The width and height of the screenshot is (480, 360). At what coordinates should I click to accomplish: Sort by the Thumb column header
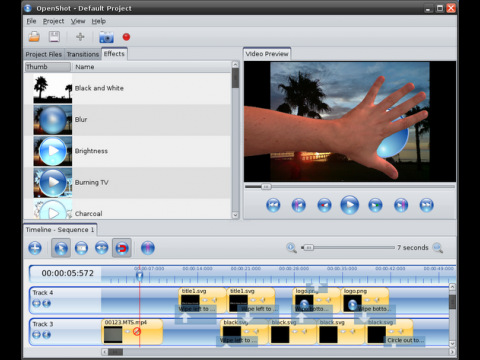point(48,67)
